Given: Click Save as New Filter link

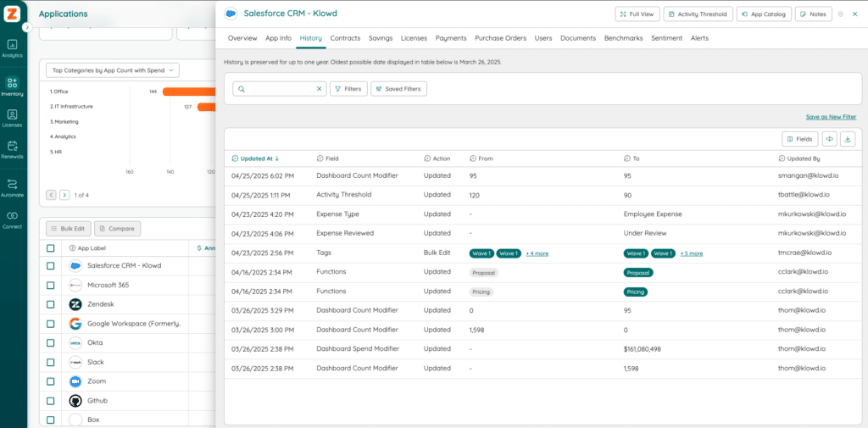Looking at the screenshot, I should 831,117.
